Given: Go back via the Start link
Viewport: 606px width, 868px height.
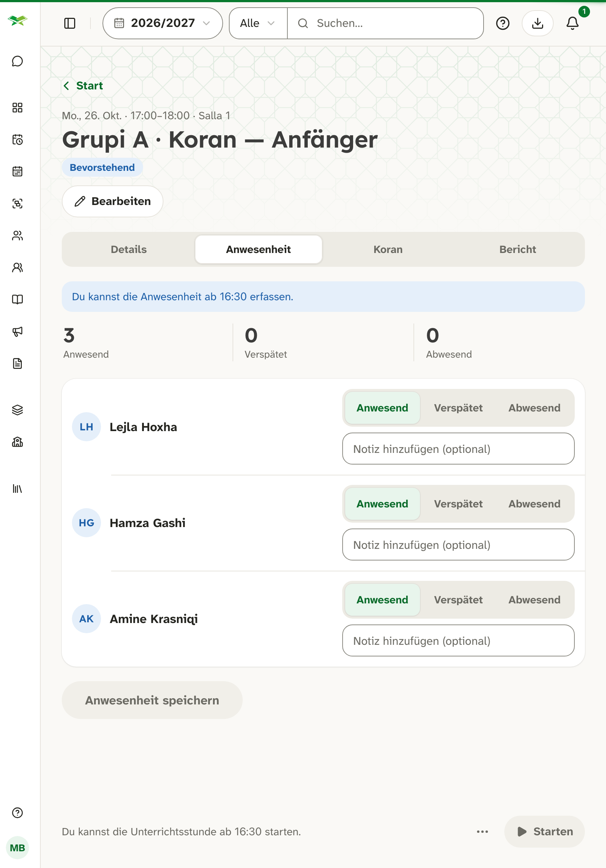Looking at the screenshot, I should tap(83, 86).
